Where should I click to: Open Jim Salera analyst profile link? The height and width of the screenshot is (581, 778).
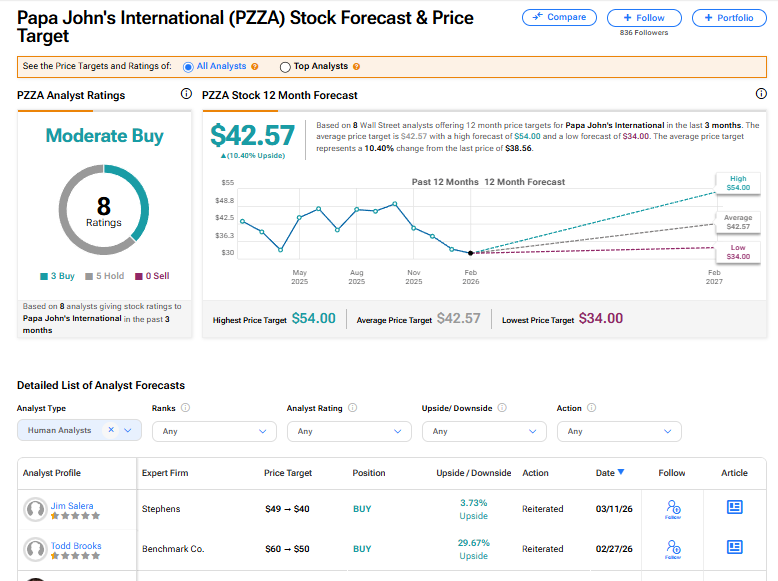pyautogui.click(x=73, y=506)
